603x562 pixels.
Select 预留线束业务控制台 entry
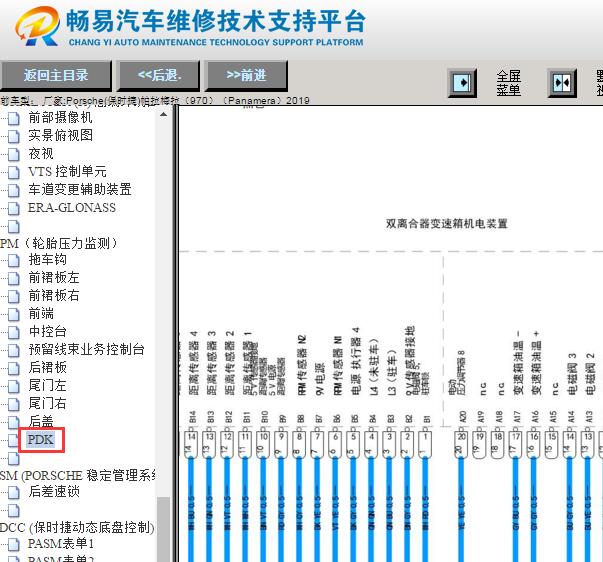[87, 350]
